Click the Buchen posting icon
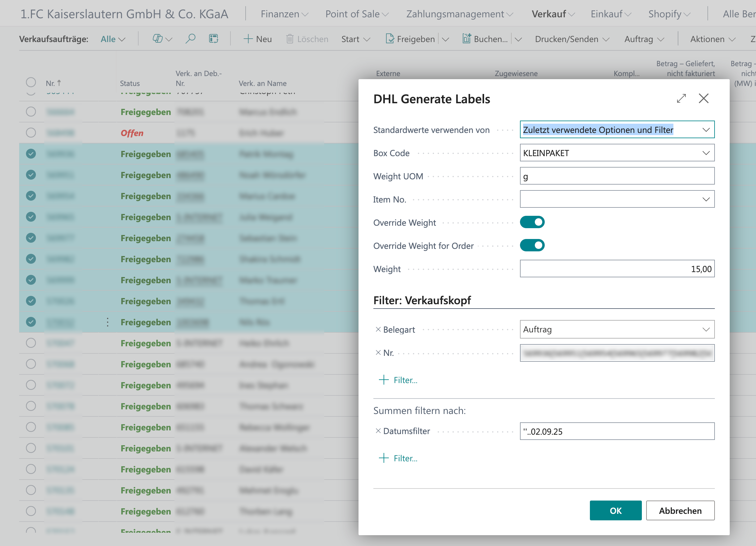 [x=466, y=39]
